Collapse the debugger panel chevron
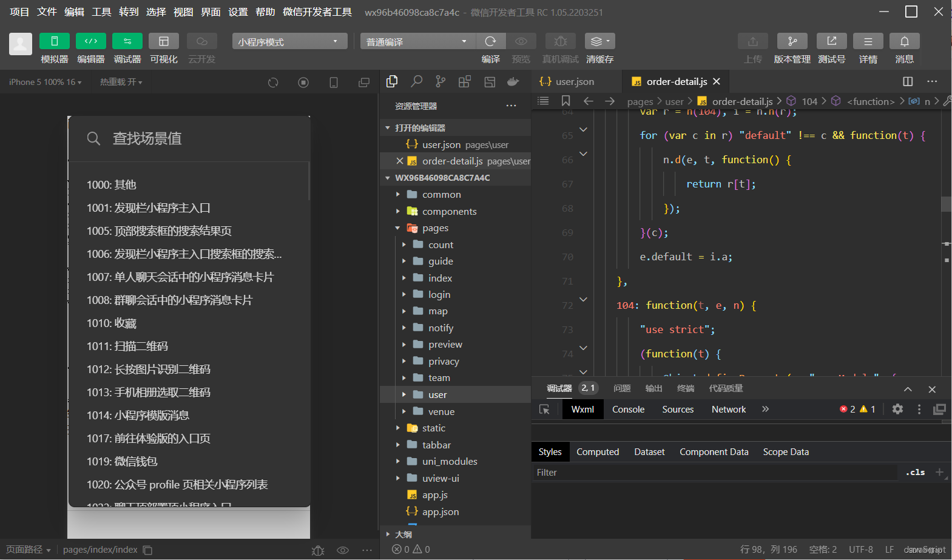Screen dimensions: 952x560 tap(908, 389)
